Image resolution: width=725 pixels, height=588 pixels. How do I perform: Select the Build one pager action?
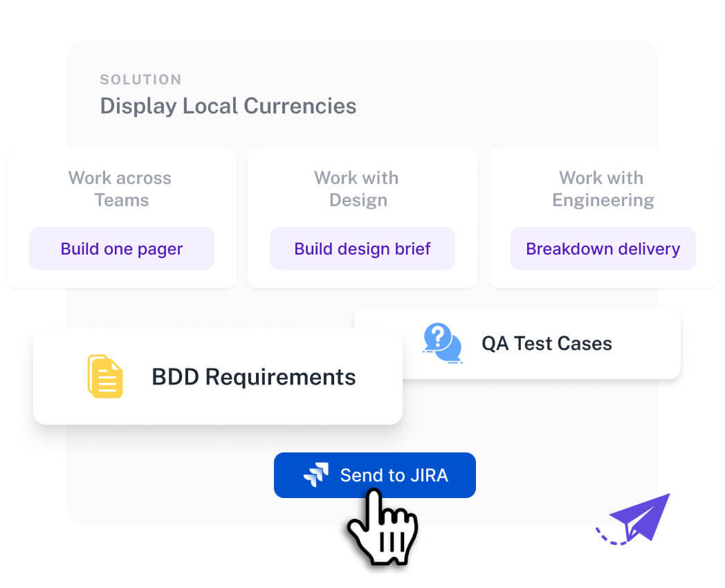[121, 248]
